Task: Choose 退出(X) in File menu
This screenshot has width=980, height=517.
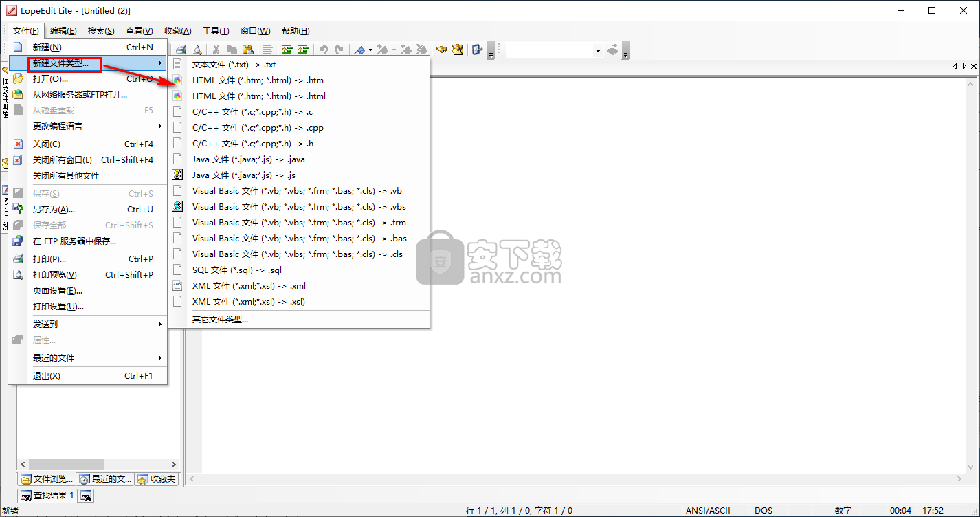Action: (x=88, y=375)
